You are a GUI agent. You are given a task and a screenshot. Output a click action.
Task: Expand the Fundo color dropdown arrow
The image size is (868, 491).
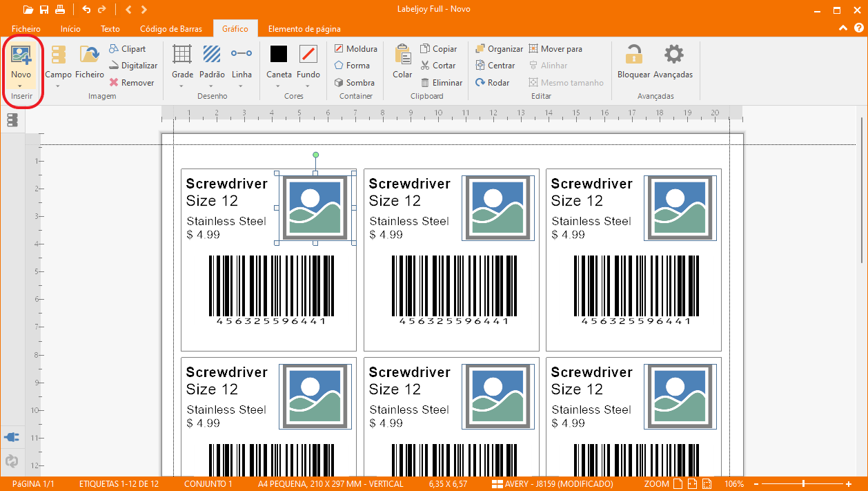(x=308, y=86)
